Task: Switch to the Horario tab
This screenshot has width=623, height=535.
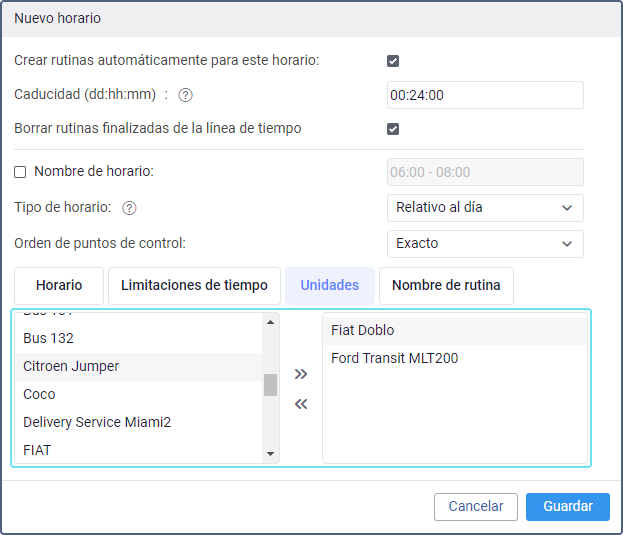Action: (59, 285)
